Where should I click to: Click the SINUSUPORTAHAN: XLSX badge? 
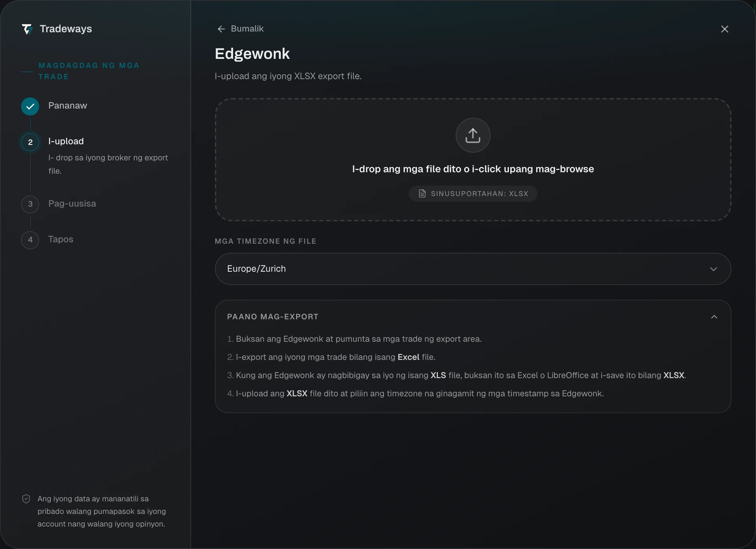point(473,194)
